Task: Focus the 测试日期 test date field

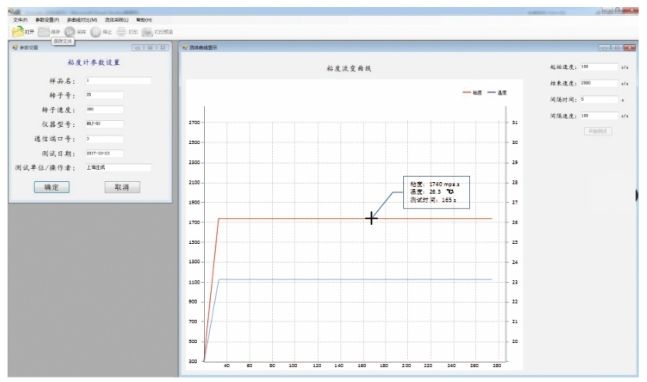Action: tap(104, 153)
